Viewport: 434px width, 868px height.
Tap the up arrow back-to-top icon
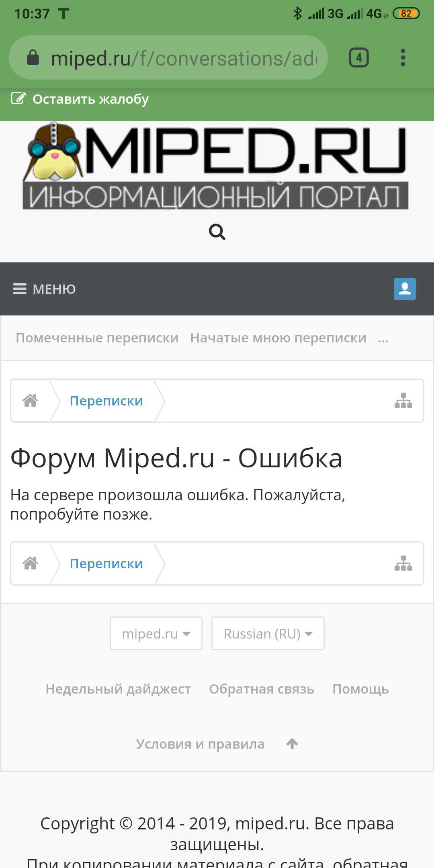292,744
